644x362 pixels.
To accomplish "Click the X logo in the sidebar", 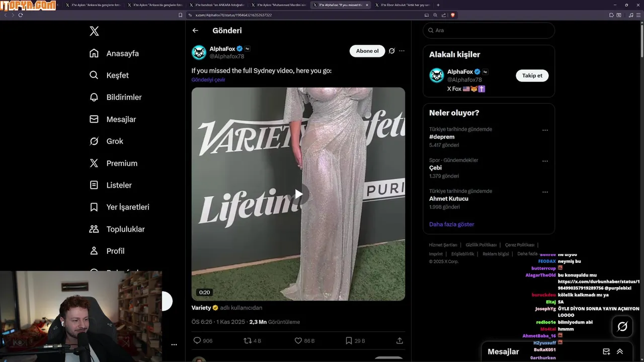I will (94, 31).
